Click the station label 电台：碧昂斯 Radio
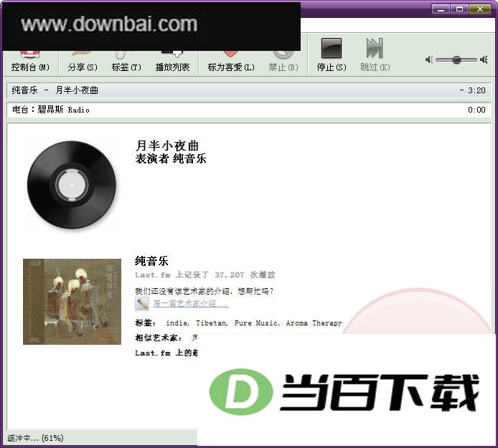 click(x=51, y=110)
